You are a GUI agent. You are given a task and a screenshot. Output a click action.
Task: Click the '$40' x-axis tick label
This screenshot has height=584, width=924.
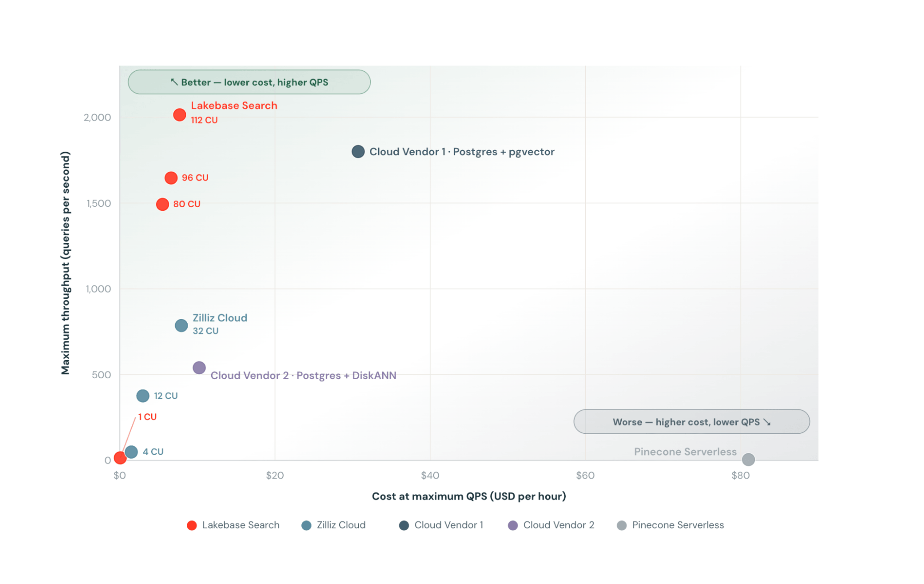click(430, 475)
